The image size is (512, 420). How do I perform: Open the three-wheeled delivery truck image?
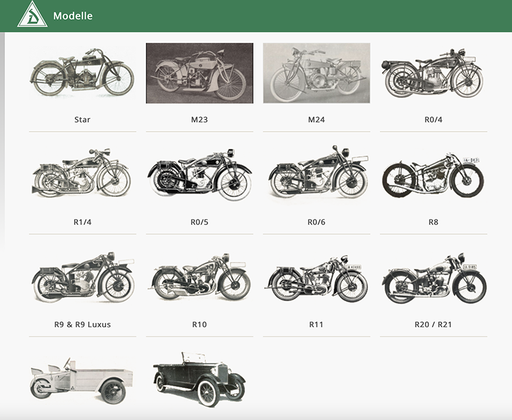click(x=83, y=380)
